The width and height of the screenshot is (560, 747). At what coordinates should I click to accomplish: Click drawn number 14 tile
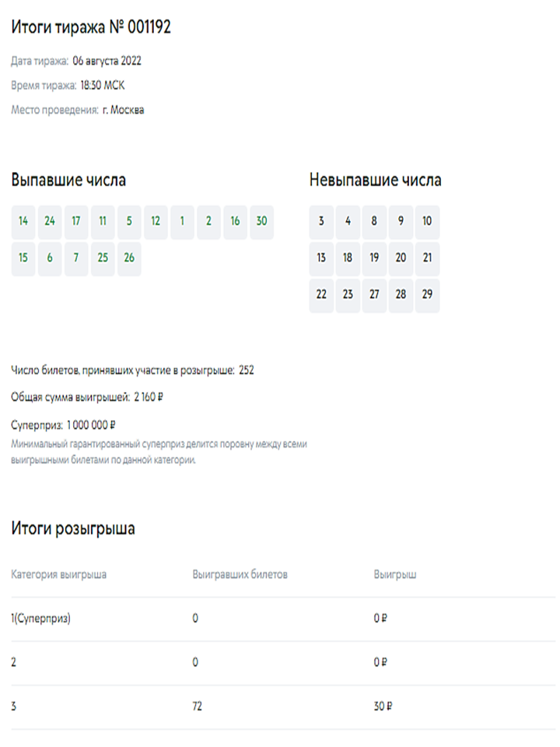(x=23, y=222)
